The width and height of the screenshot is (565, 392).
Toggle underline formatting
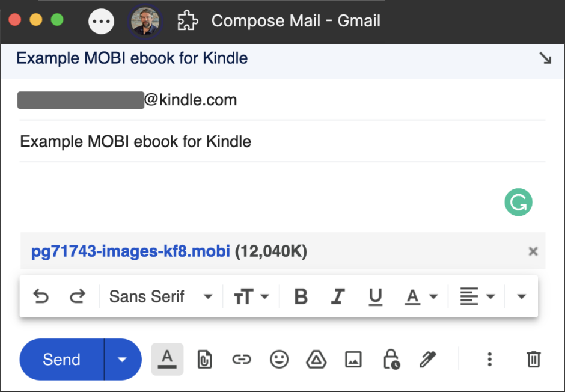click(x=375, y=296)
